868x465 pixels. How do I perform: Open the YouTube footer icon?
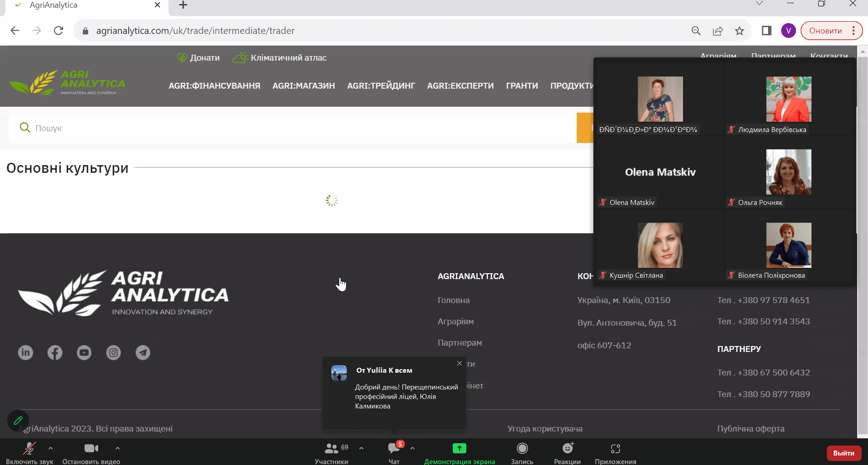pyautogui.click(x=84, y=352)
